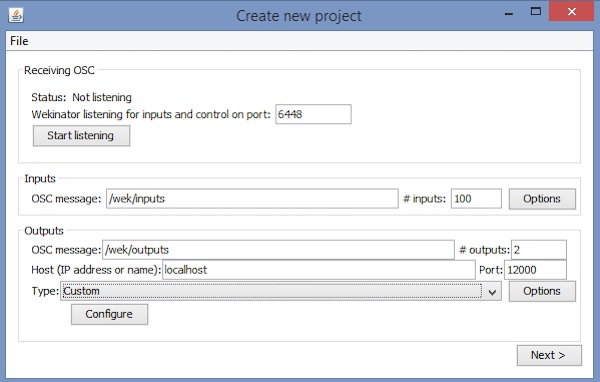The width and height of the screenshot is (600, 382).
Task: Maximize the Create new project window
Action: point(536,11)
